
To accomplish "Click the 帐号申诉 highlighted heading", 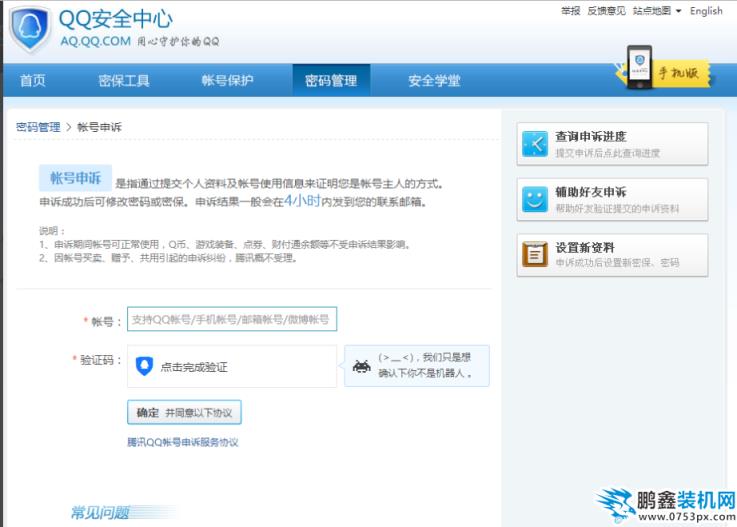I will [75, 178].
